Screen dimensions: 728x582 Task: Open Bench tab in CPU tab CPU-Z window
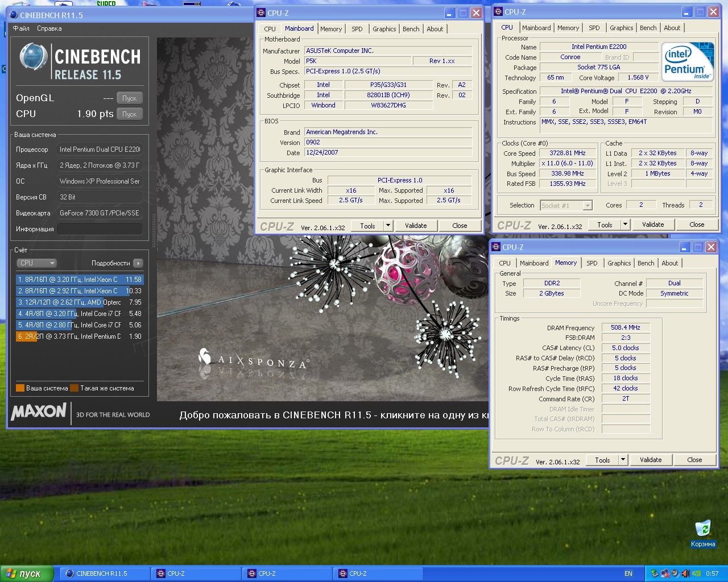(x=648, y=28)
